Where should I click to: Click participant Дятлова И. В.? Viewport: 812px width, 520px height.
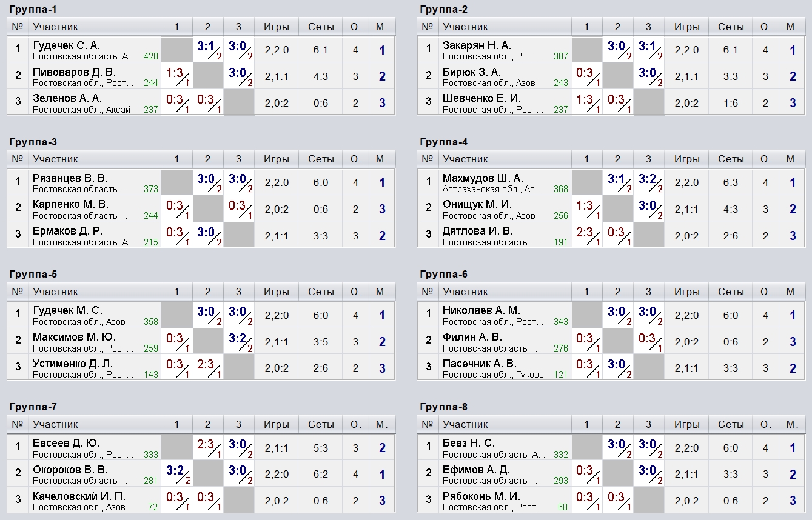point(478,231)
